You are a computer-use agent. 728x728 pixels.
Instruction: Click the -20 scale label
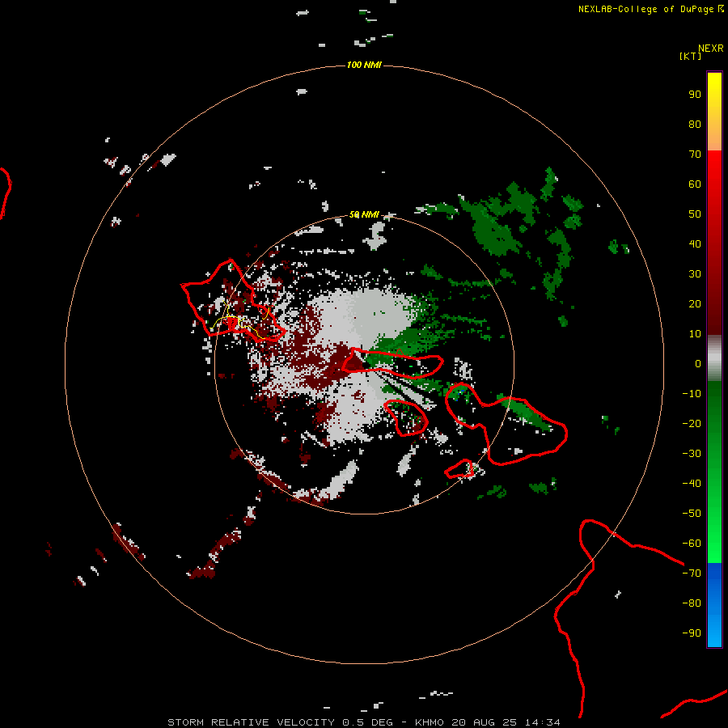click(x=692, y=424)
